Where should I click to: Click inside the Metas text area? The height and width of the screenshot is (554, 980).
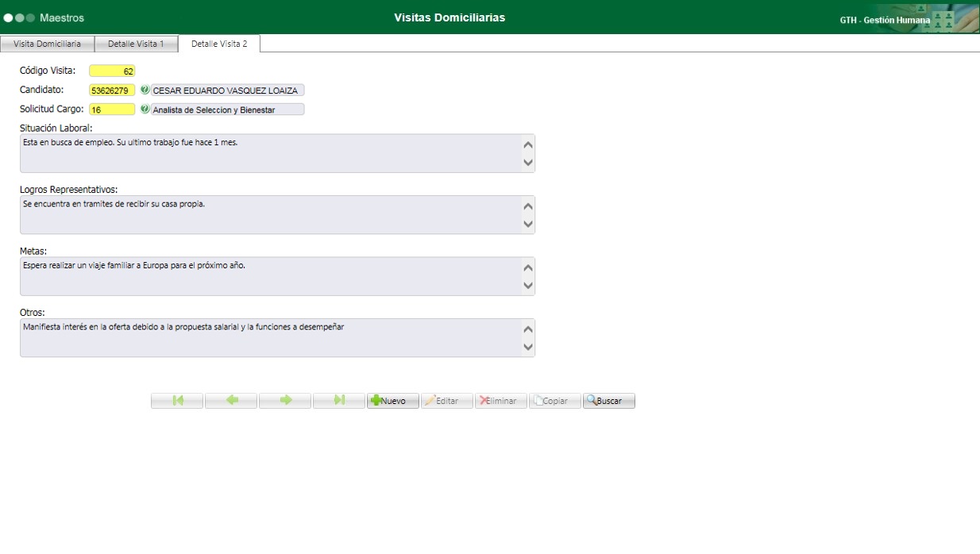tap(277, 276)
